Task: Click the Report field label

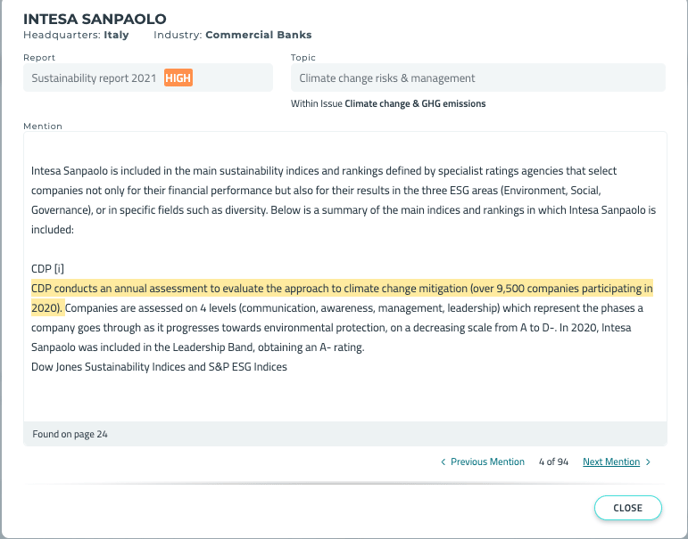Action: coord(39,57)
